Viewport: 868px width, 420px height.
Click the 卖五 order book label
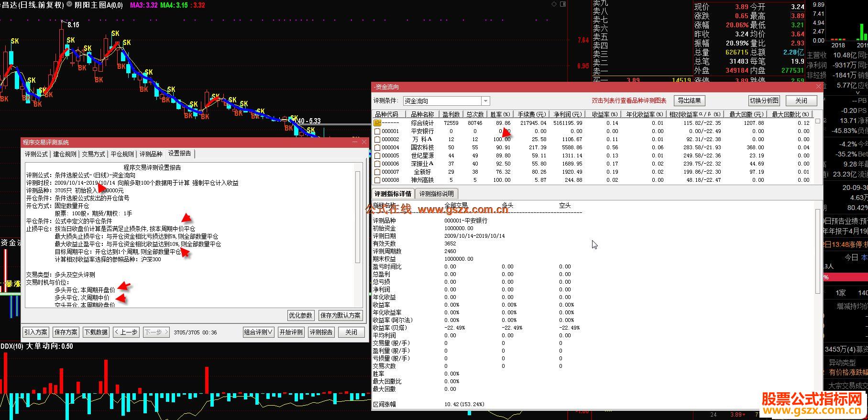coord(600,37)
